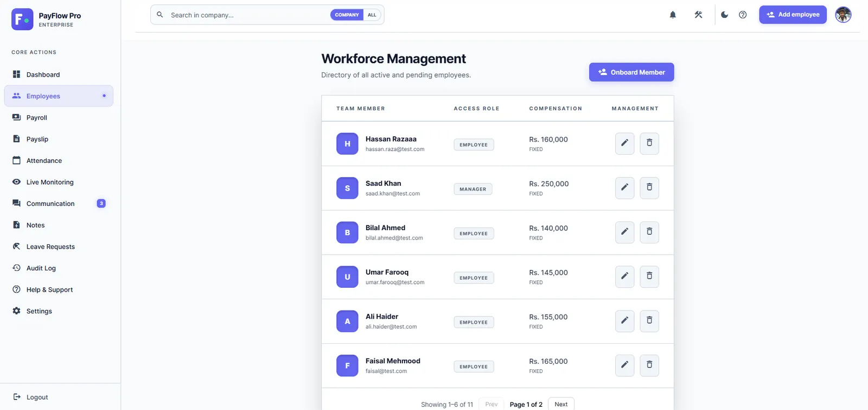Click the email faisal@test.com
868x410 pixels.
pos(386,371)
